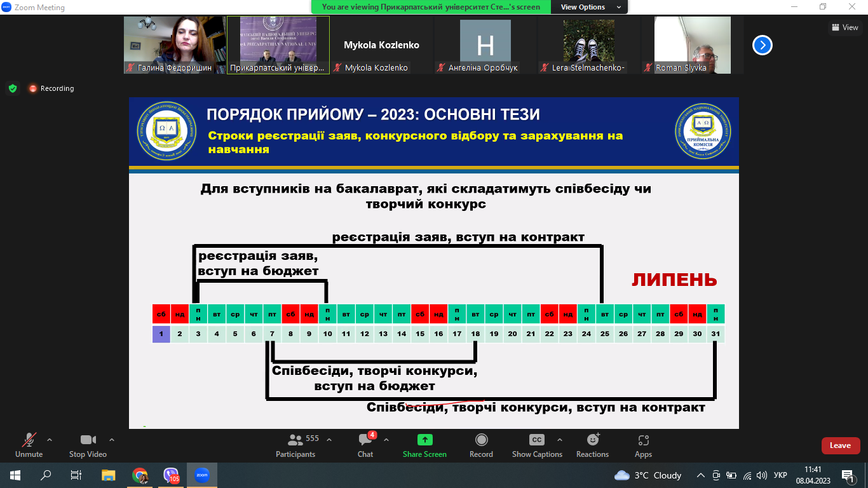The width and height of the screenshot is (868, 488).
Task: Open the Apps panel
Action: tap(643, 440)
